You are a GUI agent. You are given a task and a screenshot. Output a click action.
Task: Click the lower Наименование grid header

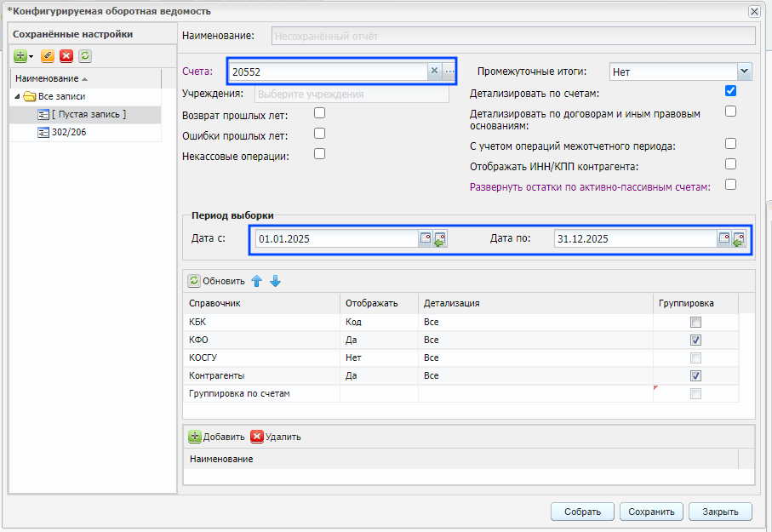click(460, 459)
